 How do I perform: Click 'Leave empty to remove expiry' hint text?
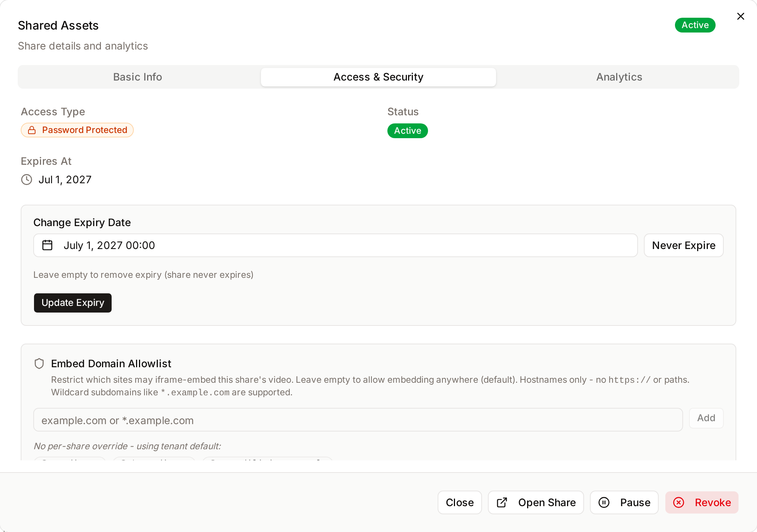pos(143,275)
